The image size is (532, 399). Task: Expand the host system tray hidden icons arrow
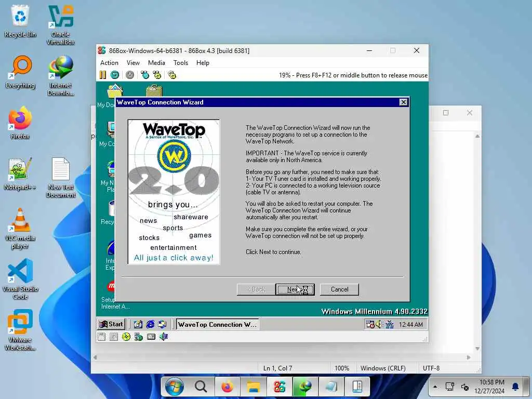click(x=435, y=387)
